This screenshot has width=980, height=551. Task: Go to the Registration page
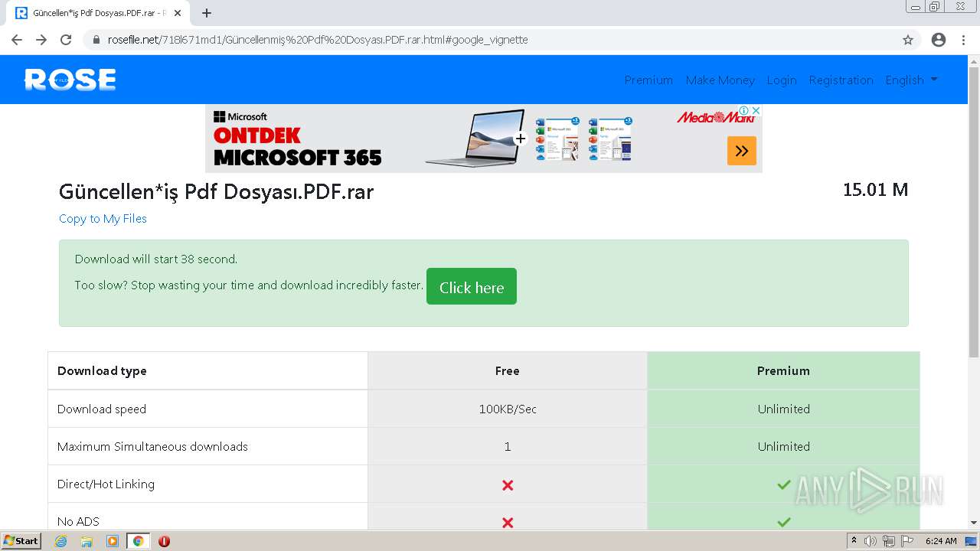coord(841,80)
